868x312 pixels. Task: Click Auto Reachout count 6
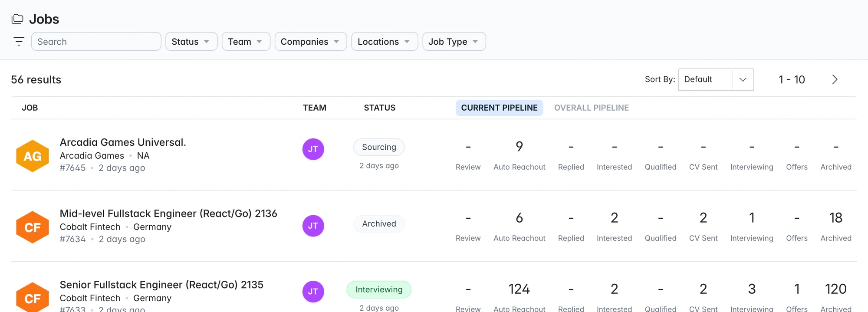coord(519,218)
